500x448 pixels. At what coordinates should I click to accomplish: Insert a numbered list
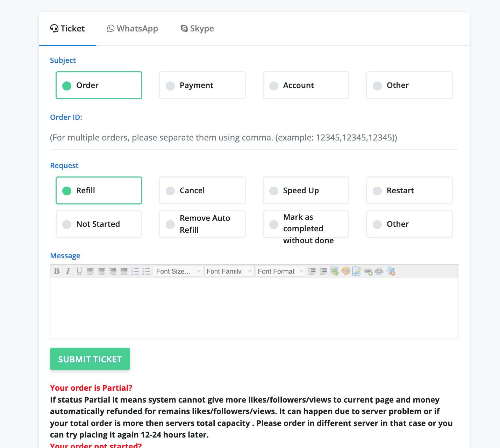[x=135, y=271]
